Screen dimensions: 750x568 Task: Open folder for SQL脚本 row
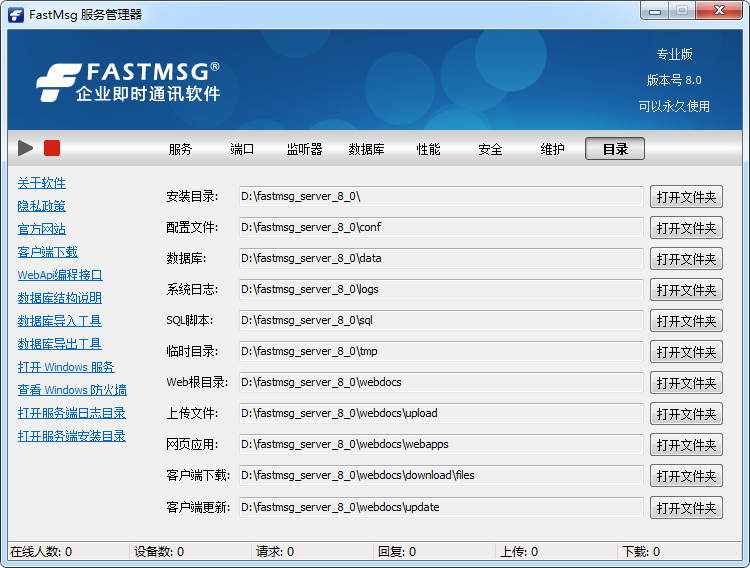point(686,321)
